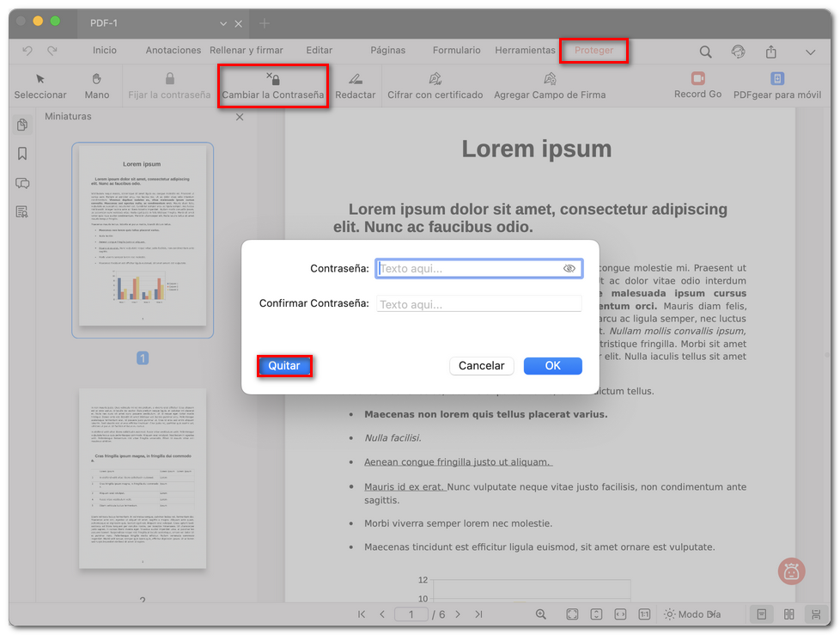Enable two-page layout in the status bar

pos(788,614)
